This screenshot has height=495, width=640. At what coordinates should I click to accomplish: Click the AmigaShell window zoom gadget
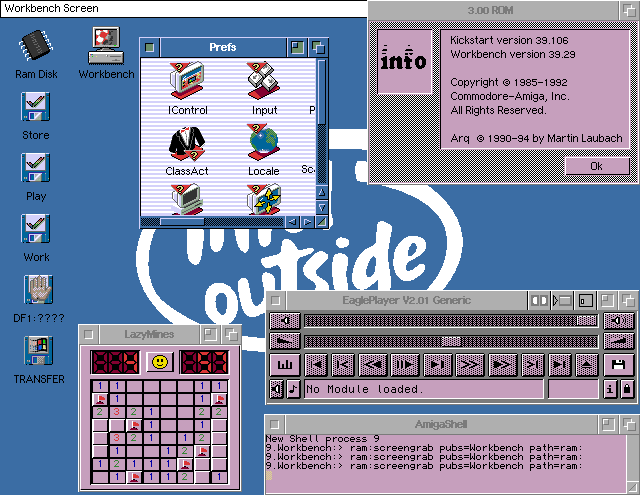(608, 424)
